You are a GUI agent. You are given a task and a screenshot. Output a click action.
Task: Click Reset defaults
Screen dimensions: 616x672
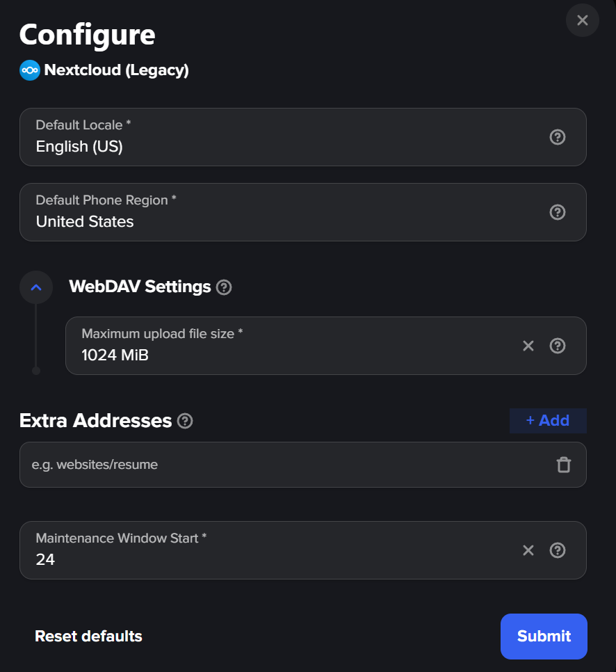(88, 636)
